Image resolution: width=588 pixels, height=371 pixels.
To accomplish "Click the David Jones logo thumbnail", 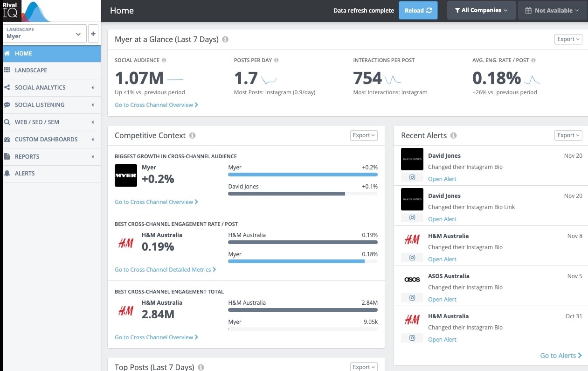I will click(412, 159).
